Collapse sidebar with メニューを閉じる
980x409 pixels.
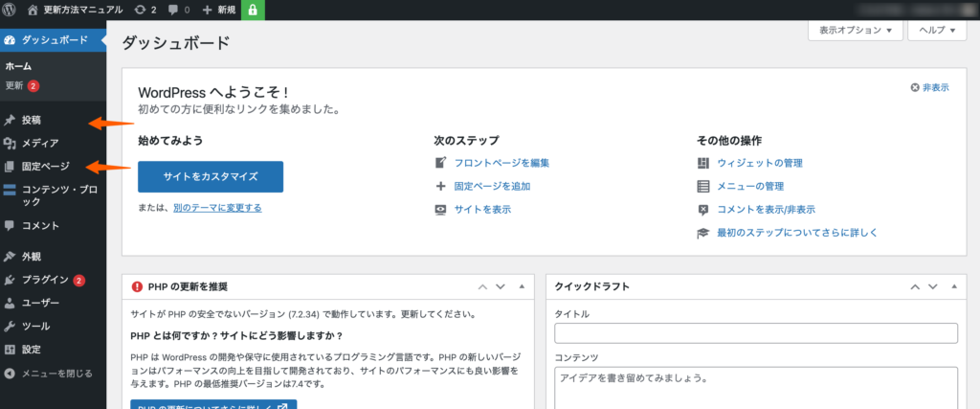coord(56,373)
